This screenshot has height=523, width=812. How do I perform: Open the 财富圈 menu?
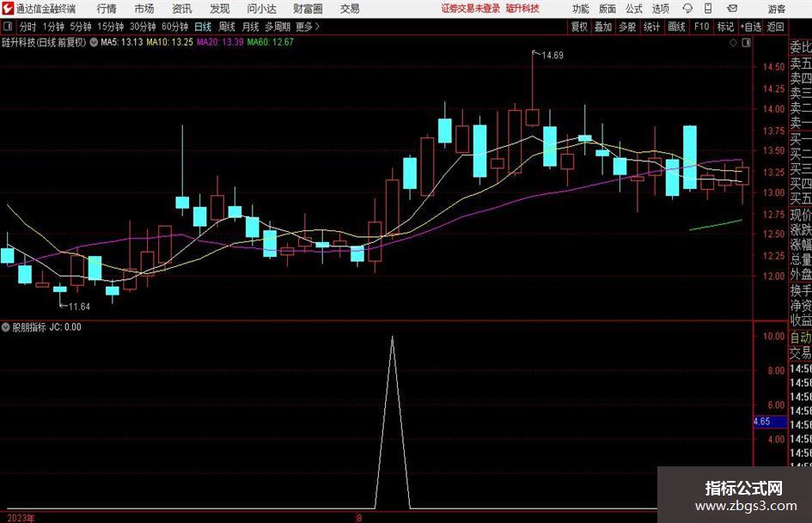[308, 9]
